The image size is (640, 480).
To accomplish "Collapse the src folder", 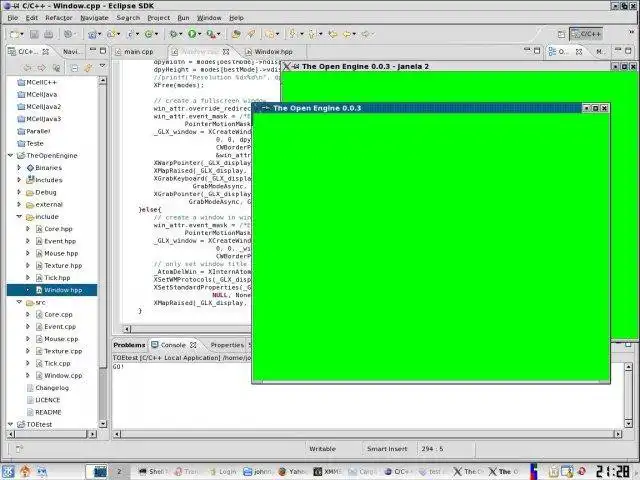I will click(x=19, y=302).
